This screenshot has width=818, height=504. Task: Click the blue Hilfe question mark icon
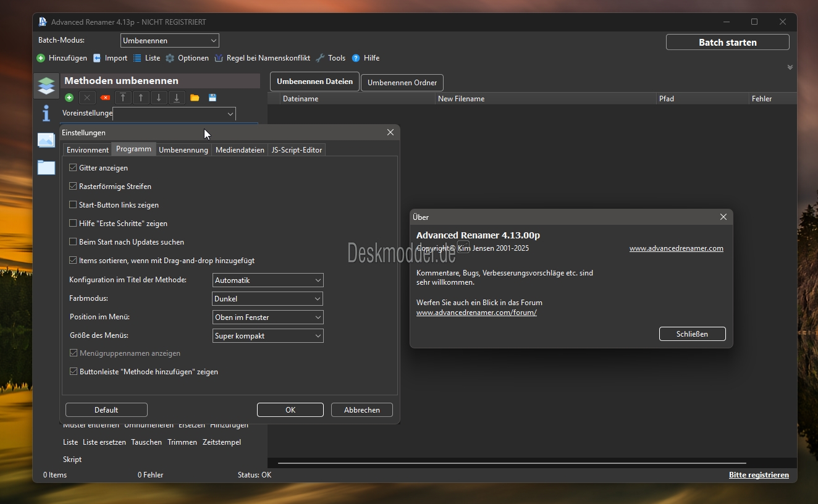pos(356,58)
